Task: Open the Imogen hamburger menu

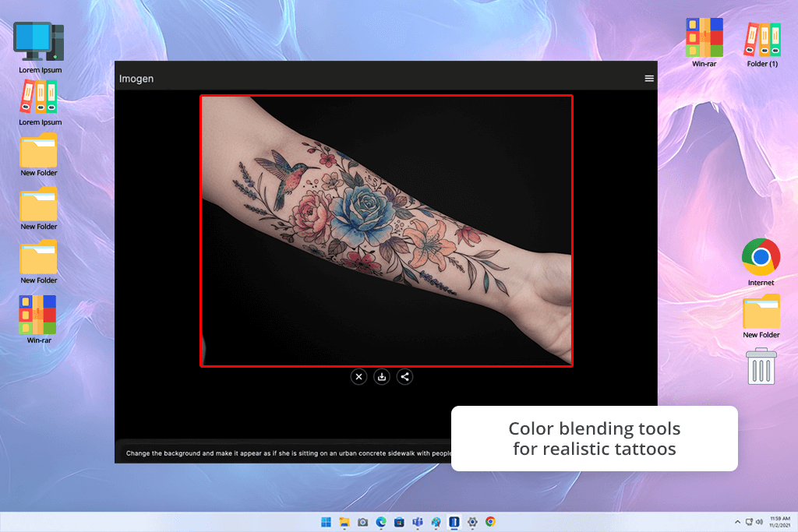Action: coord(649,79)
